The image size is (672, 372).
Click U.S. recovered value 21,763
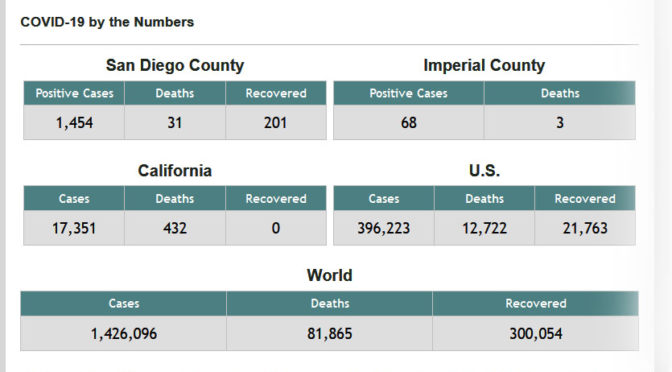point(585,228)
